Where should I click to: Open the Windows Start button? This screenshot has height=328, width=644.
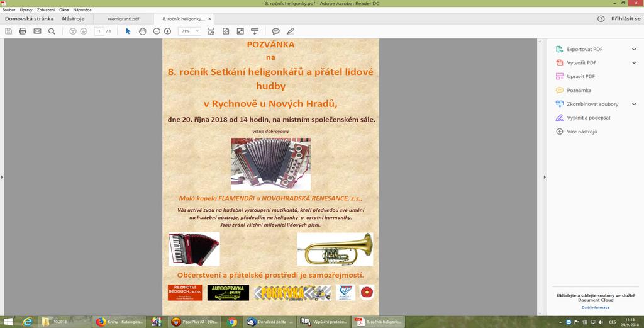pos(8,322)
